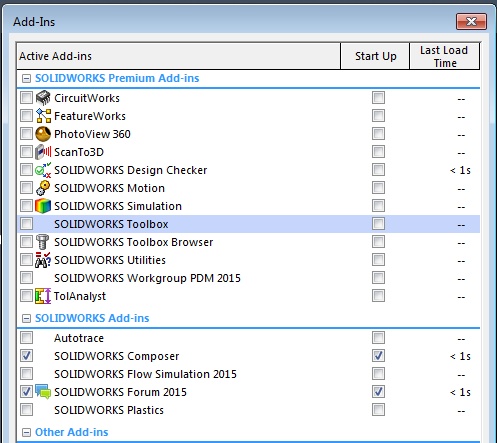Image resolution: width=497 pixels, height=443 pixels.
Task: Click Design Checker's '< 1s' load time
Action: pos(460,170)
